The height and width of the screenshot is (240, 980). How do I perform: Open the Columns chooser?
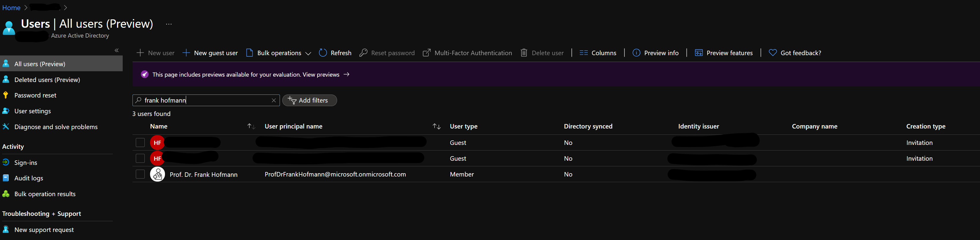pyautogui.click(x=598, y=53)
